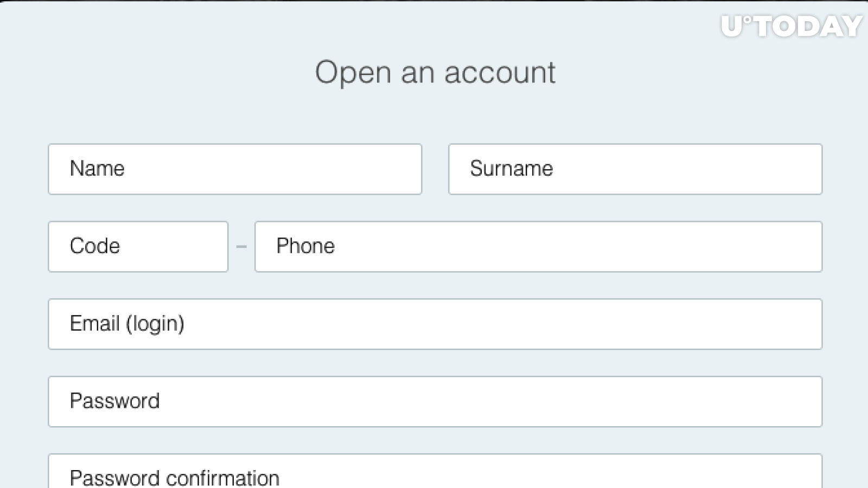Click the Password input box

pyautogui.click(x=435, y=402)
